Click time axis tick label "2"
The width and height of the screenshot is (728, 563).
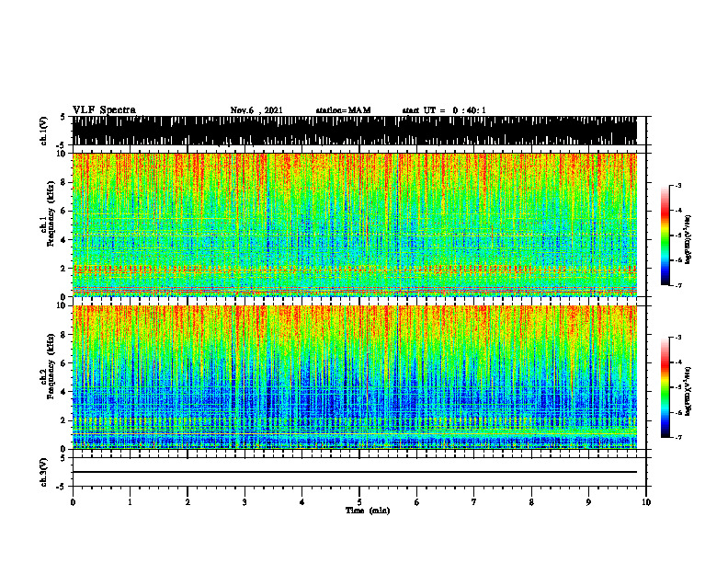(188, 502)
